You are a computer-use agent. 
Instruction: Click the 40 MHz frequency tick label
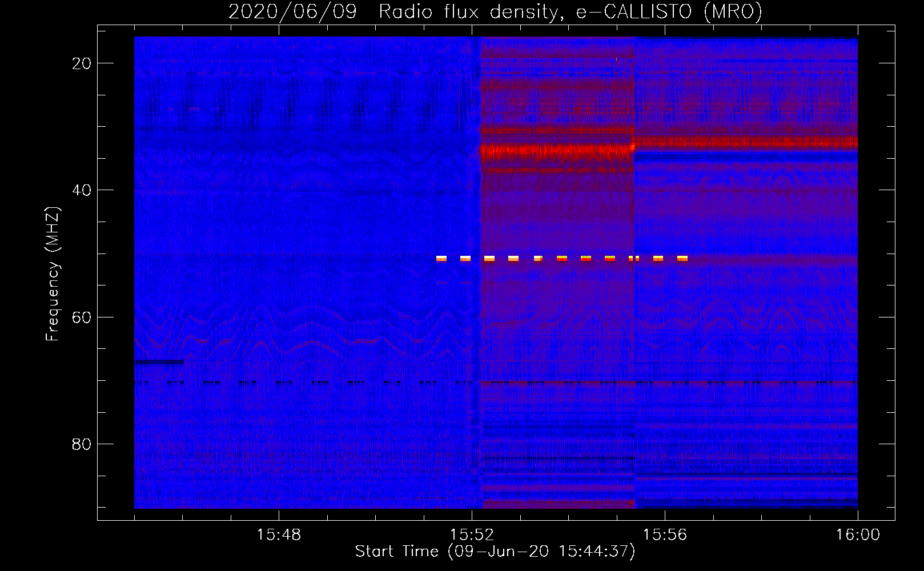pyautogui.click(x=82, y=190)
